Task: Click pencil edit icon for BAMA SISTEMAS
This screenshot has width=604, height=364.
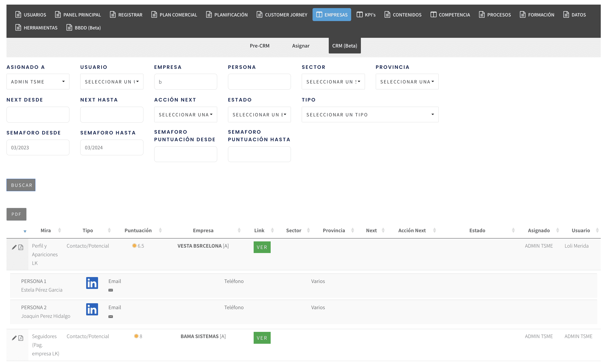Action: coord(14,338)
